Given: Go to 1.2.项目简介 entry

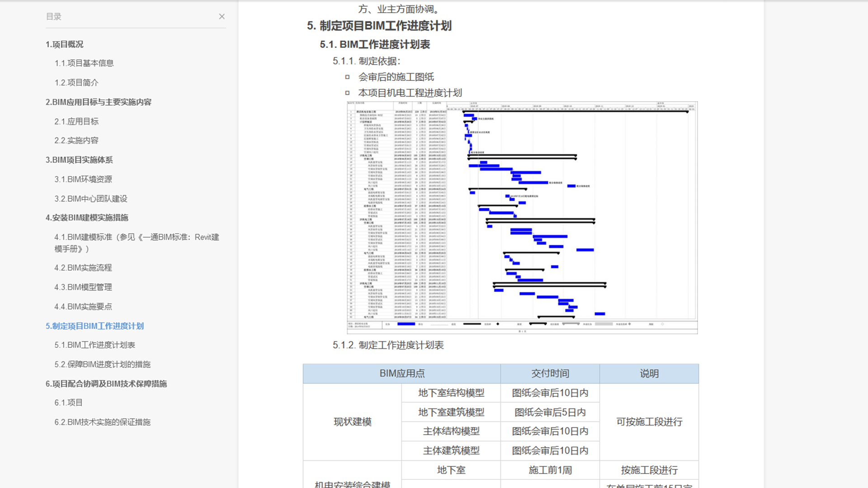Looking at the screenshot, I should coord(76,83).
